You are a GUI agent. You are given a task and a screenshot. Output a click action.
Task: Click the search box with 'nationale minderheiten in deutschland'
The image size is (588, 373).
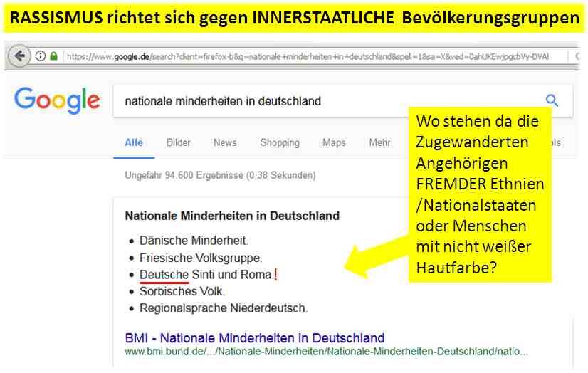coord(342,101)
